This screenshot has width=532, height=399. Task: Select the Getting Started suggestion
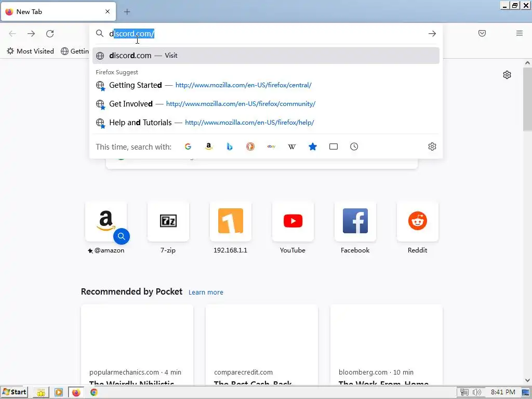265,85
